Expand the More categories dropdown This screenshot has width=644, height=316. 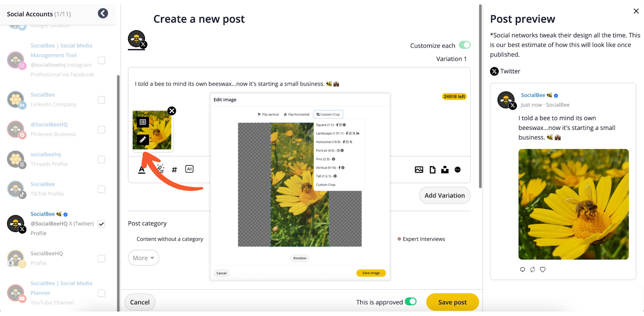click(x=143, y=258)
